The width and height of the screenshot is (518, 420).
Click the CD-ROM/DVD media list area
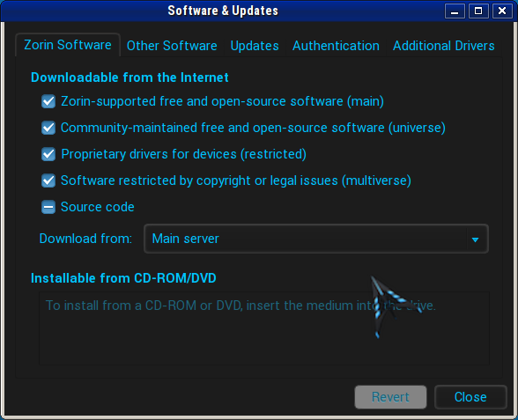pyautogui.click(x=264, y=328)
